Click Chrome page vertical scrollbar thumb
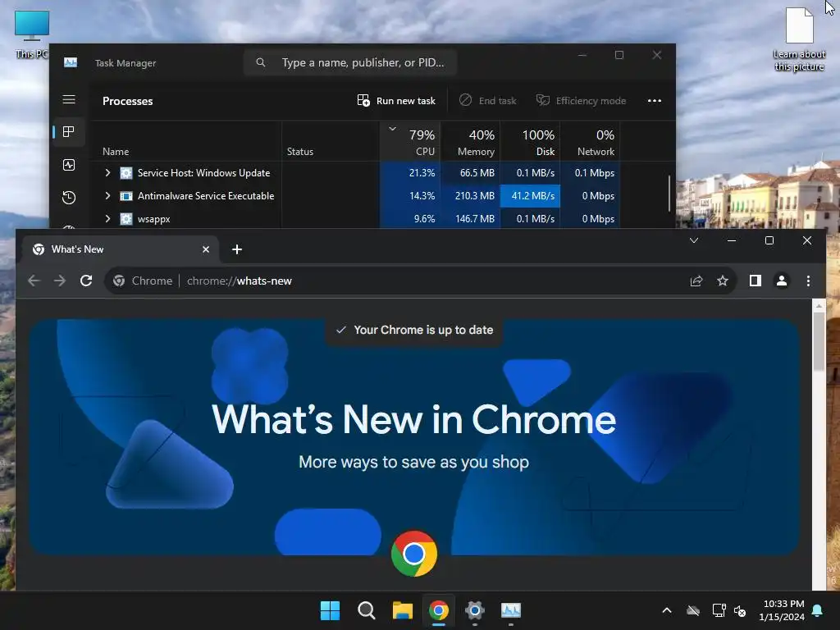Image resolution: width=840 pixels, height=630 pixels. tap(819, 342)
